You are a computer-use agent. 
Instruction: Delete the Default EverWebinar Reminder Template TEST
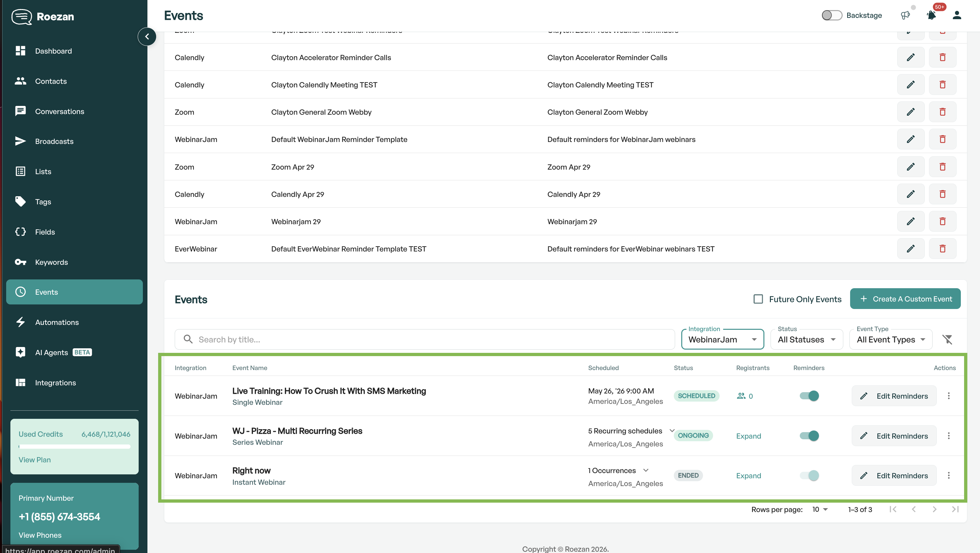[x=942, y=249]
